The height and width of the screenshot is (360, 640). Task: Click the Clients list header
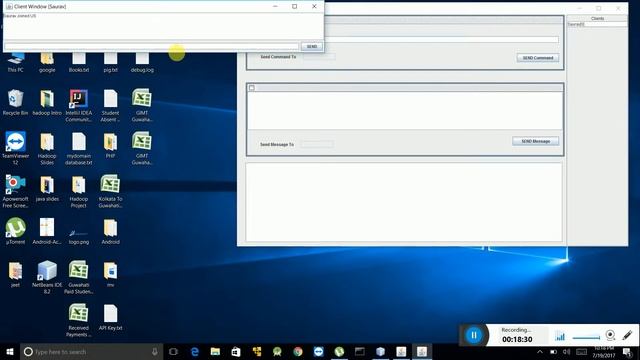[x=597, y=18]
